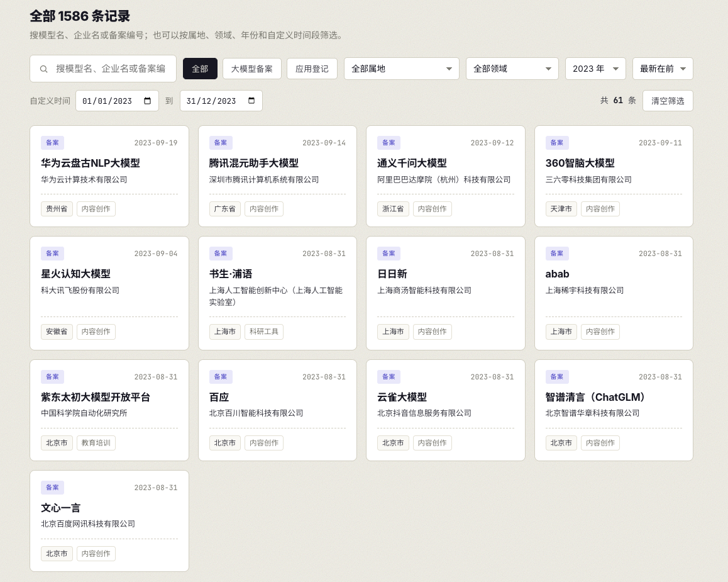Open the 全部属地 dropdown
Viewport: 728px width, 582px height.
pyautogui.click(x=402, y=69)
